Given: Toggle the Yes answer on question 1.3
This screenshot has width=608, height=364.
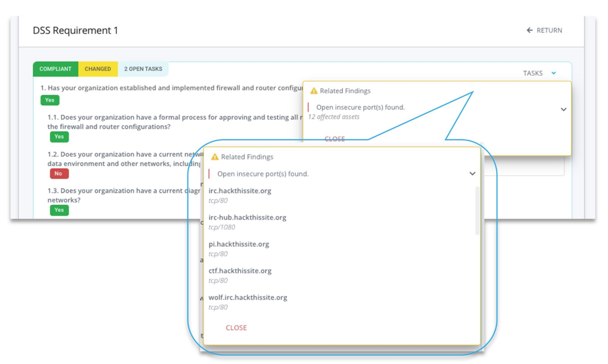Looking at the screenshot, I should [59, 210].
